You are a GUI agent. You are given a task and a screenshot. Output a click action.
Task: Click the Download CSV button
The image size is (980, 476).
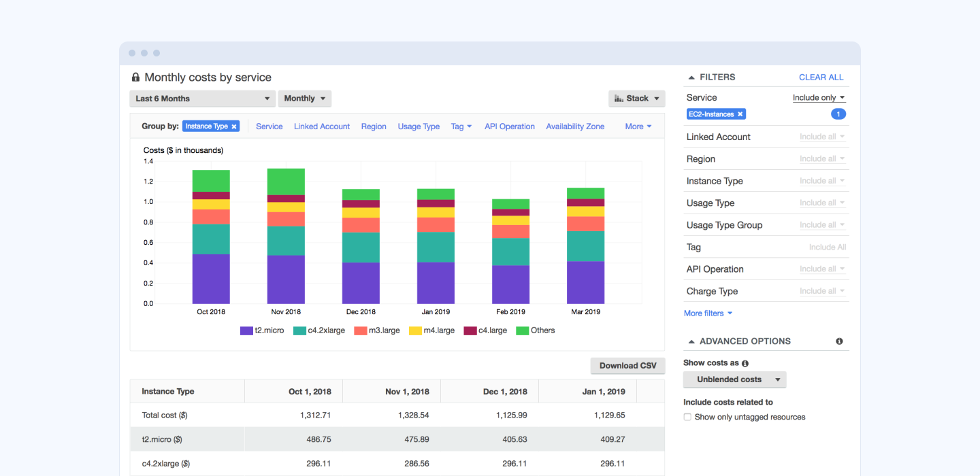click(627, 366)
